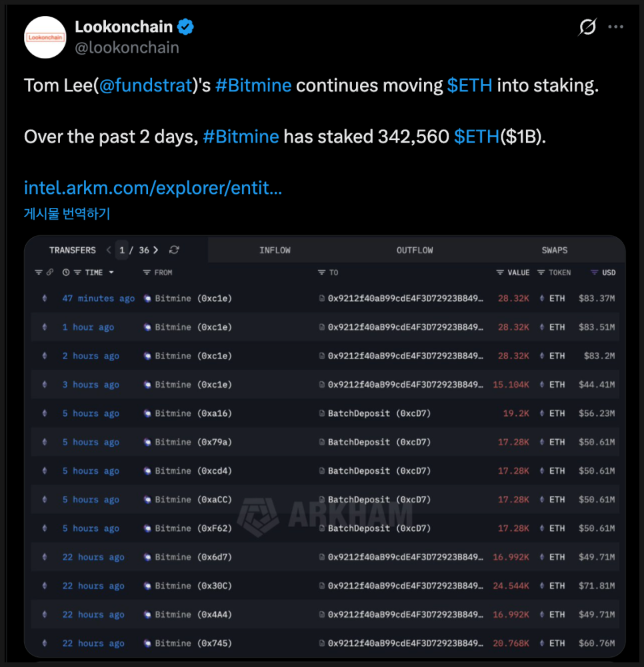Click the blue verified badge
Viewport: 644px width, 667px height.
coord(185,27)
